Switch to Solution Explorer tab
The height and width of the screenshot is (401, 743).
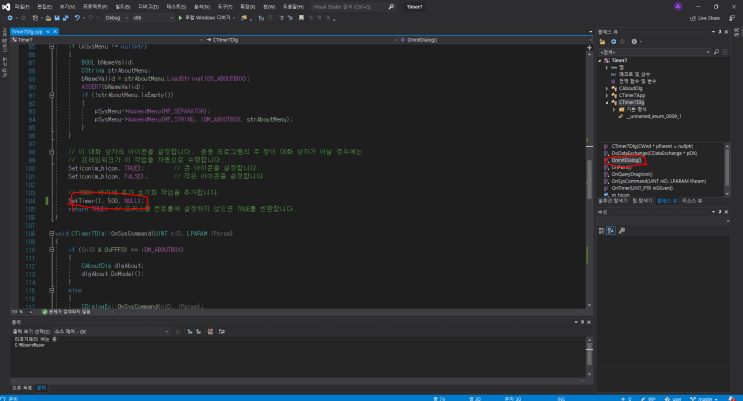(613, 201)
